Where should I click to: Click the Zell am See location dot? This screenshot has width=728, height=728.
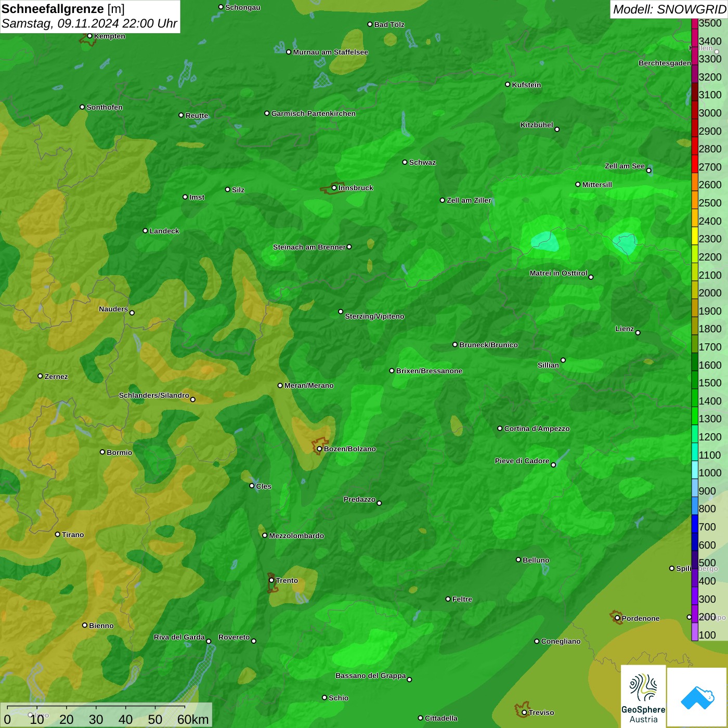648,171
